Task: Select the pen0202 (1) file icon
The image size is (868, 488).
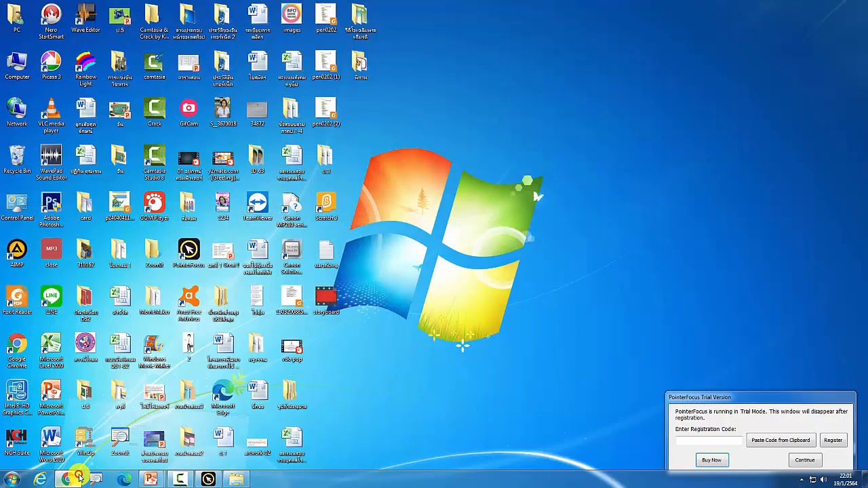Action: (325, 66)
